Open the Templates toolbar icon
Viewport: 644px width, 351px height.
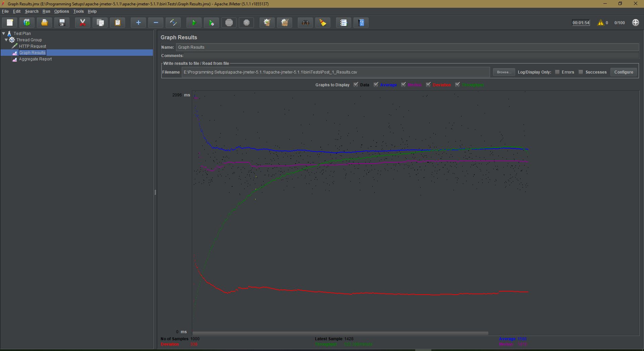(27, 23)
